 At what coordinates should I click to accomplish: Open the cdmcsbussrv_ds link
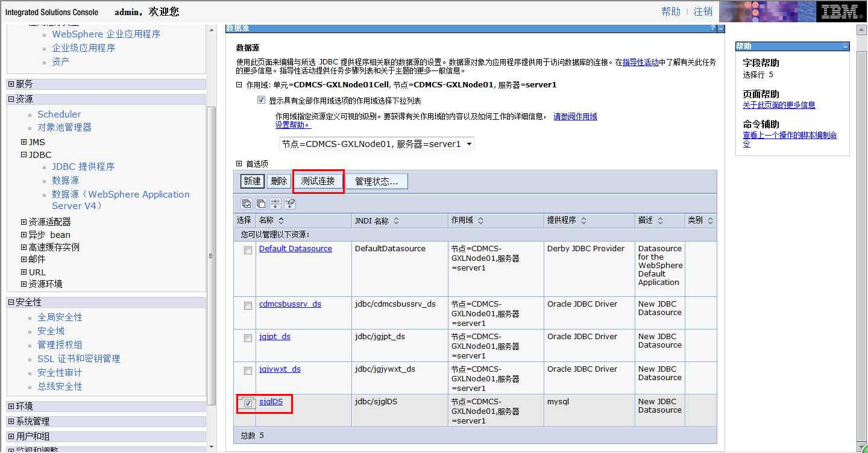[290, 304]
